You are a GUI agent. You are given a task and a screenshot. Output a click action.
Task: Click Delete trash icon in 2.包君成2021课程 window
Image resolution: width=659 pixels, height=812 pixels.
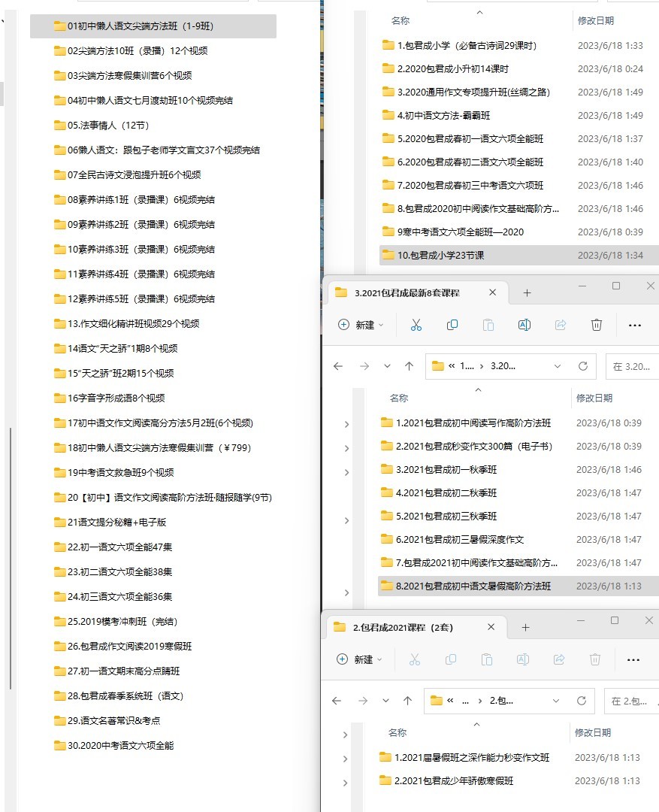[595, 659]
